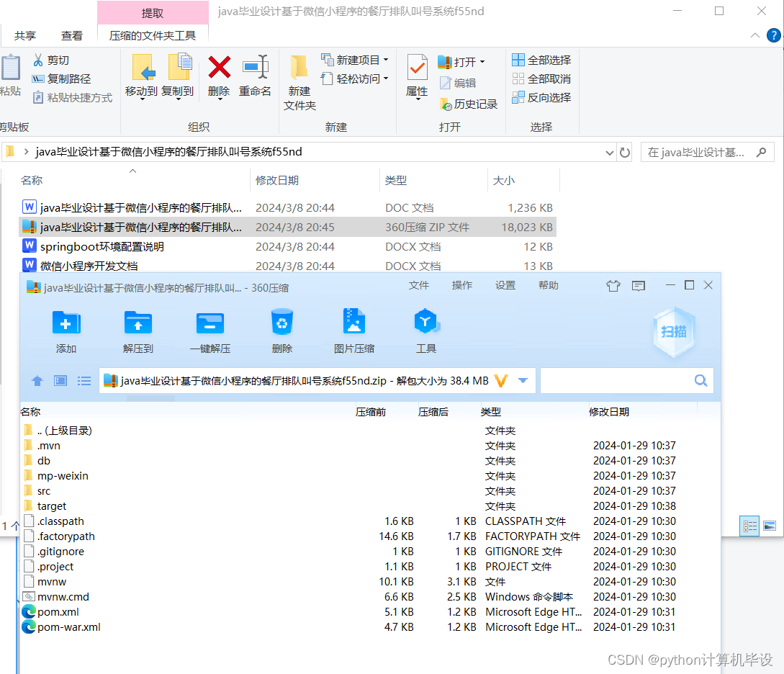This screenshot has width=784, height=674.
Task: Sort 360压缩 list by 压缩前 column
Action: (x=371, y=412)
